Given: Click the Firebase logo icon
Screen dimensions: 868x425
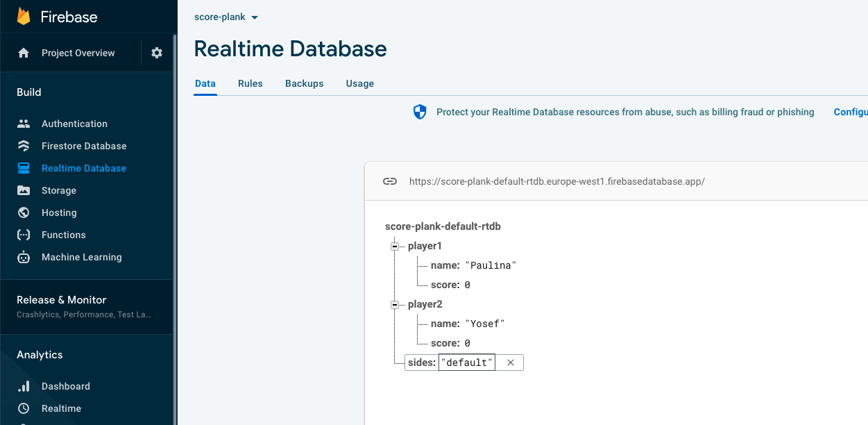Looking at the screenshot, I should 24,17.
